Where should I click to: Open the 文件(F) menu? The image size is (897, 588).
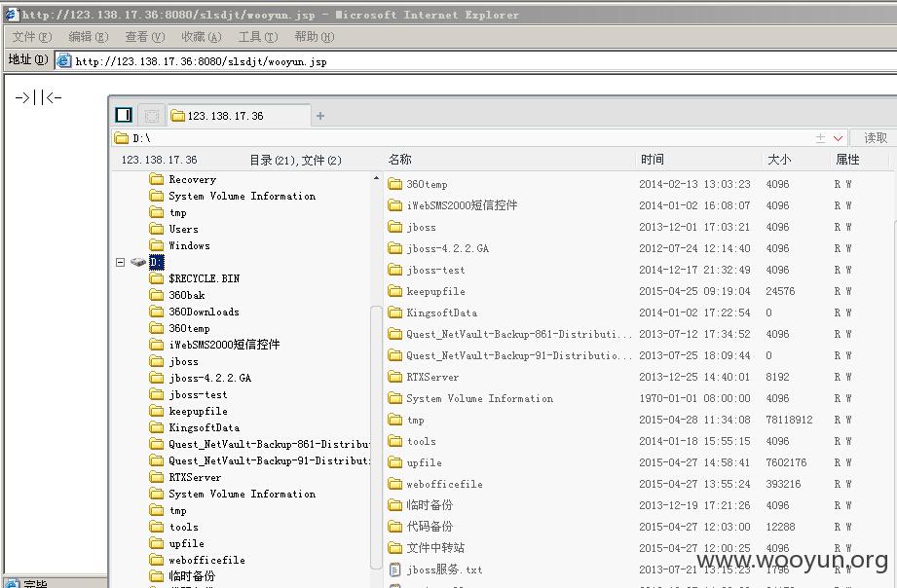[x=32, y=37]
